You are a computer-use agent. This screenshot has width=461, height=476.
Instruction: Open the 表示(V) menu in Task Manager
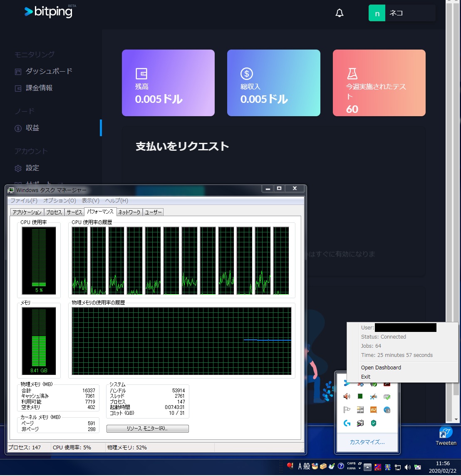tap(90, 200)
